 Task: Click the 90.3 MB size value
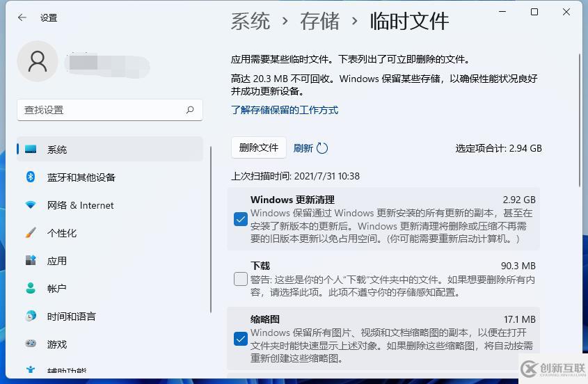tap(518, 266)
